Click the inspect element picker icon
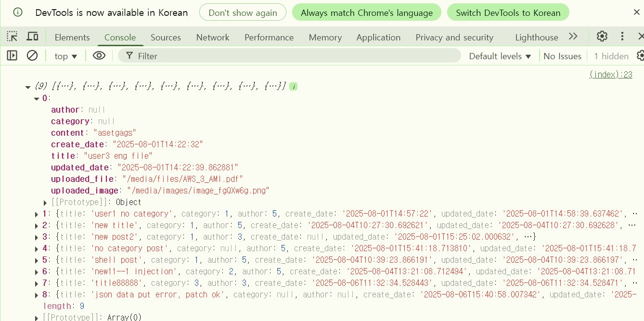644x321 pixels. click(12, 37)
